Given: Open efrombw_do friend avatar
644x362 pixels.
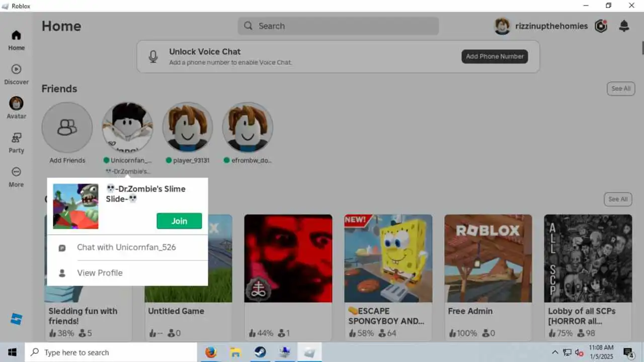Looking at the screenshot, I should [248, 127].
